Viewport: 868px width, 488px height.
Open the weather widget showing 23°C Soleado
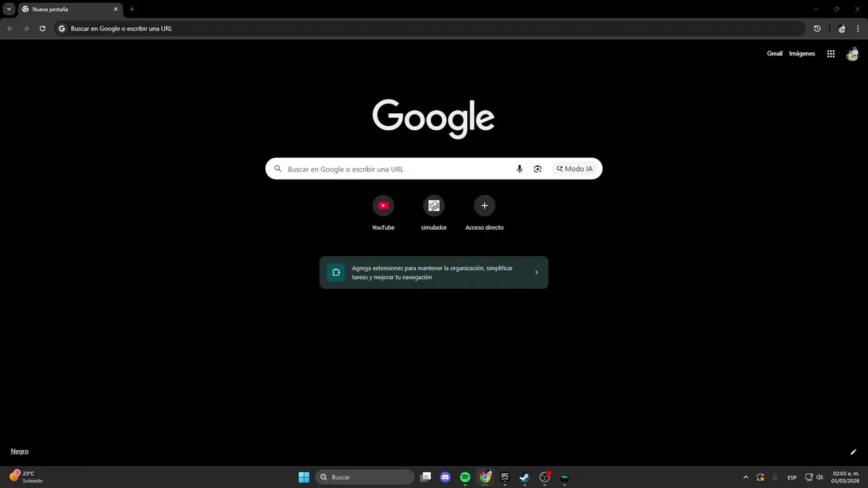26,477
